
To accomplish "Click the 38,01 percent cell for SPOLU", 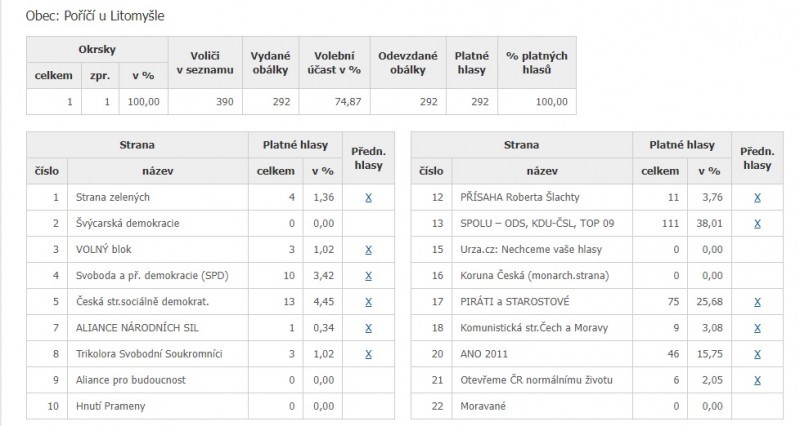I will tap(709, 223).
